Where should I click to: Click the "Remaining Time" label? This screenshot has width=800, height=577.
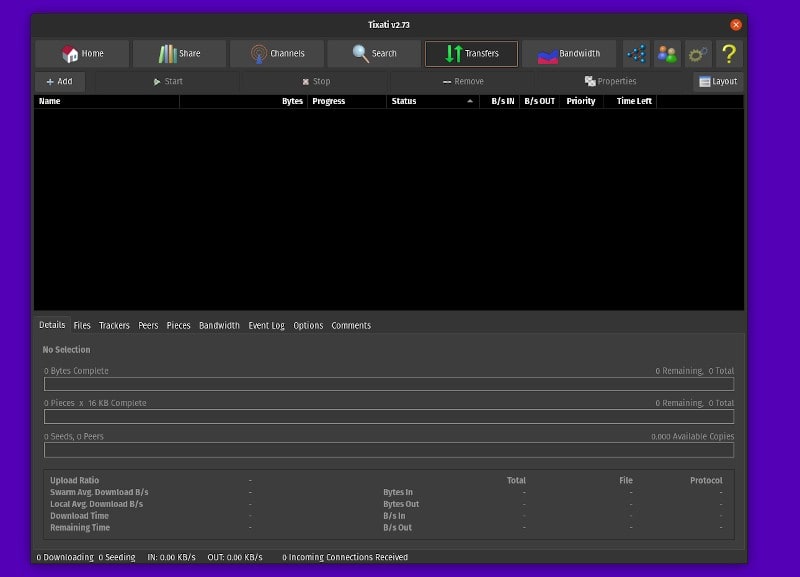80,528
